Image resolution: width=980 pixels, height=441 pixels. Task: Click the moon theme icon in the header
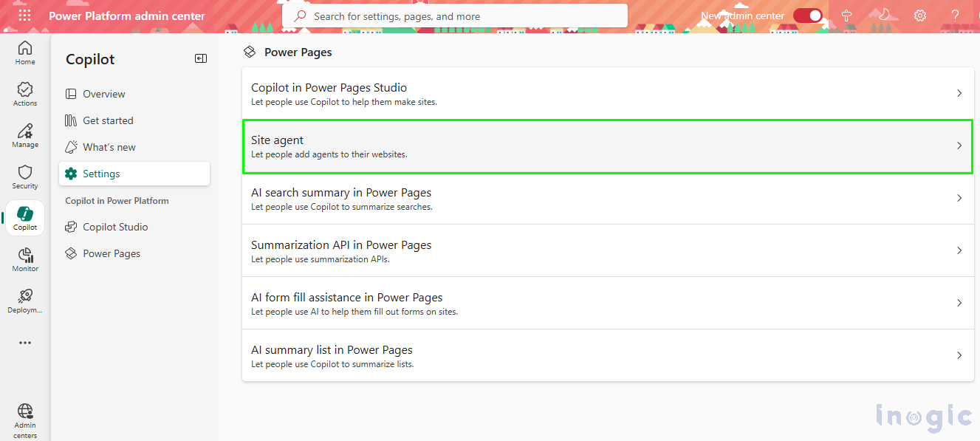[x=883, y=15]
